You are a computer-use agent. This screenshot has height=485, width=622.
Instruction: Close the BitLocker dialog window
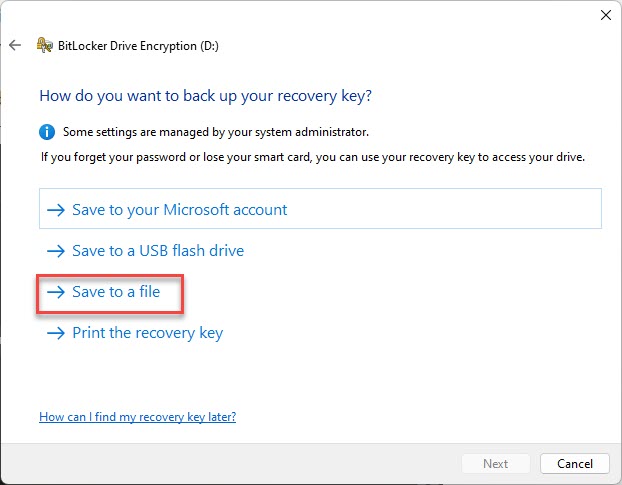coord(606,15)
